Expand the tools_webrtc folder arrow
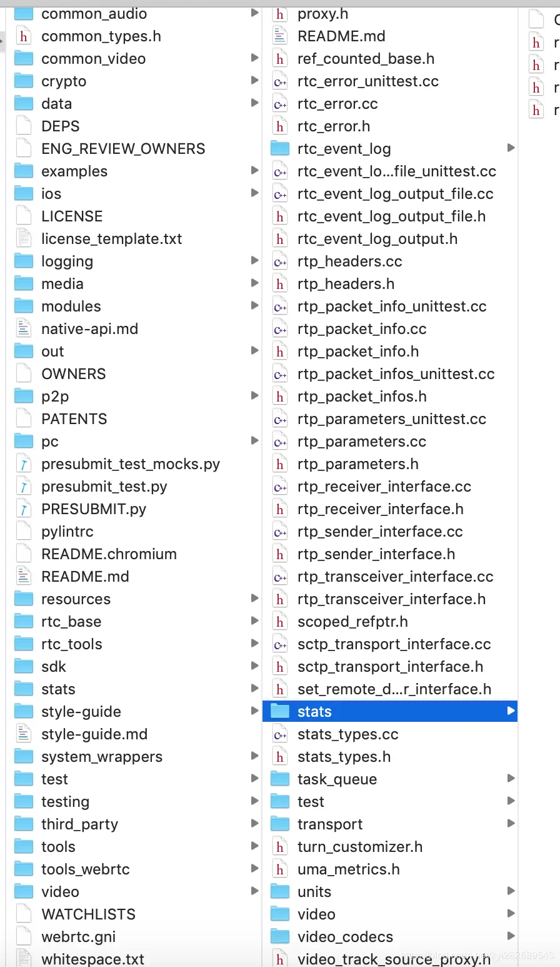 [254, 869]
